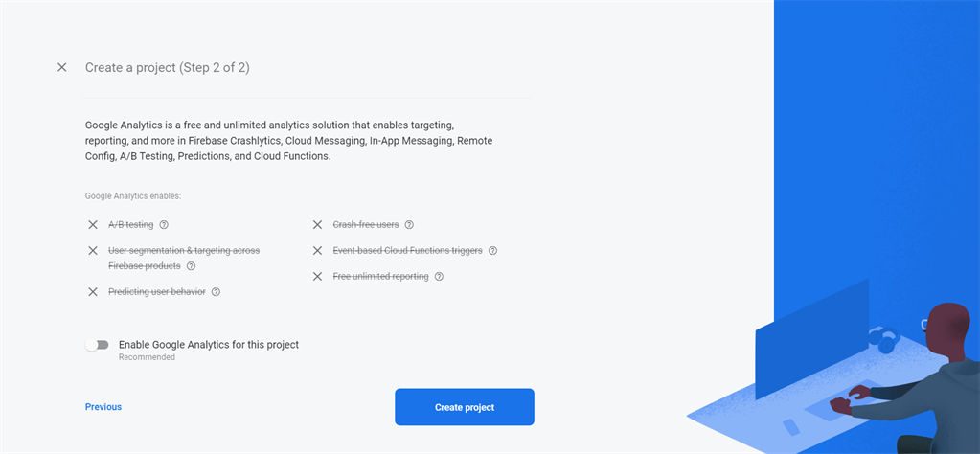Click X icon beside User segmentation item
This screenshot has width=980, height=454.
click(93, 251)
